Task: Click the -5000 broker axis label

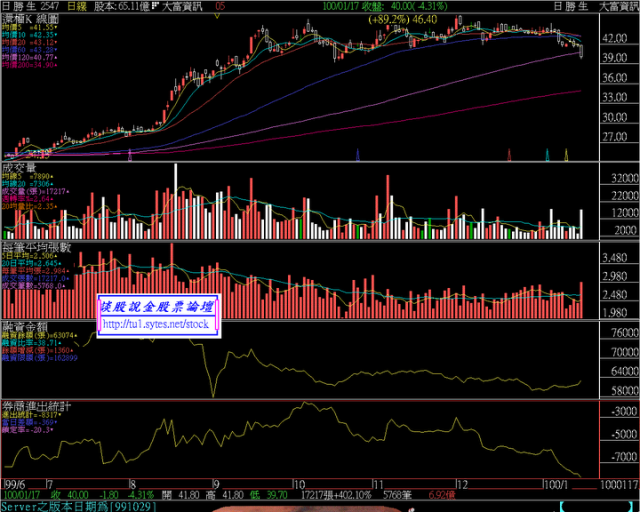Action: 624,434
